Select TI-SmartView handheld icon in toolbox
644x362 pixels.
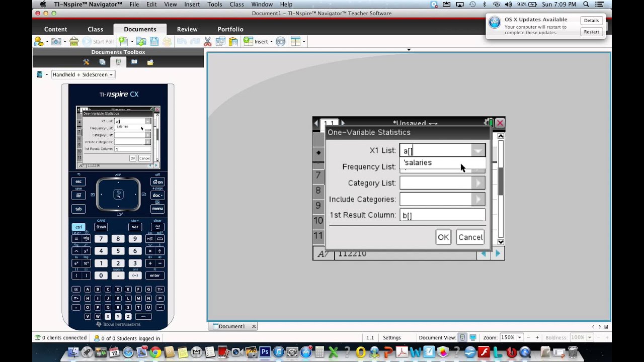click(118, 62)
